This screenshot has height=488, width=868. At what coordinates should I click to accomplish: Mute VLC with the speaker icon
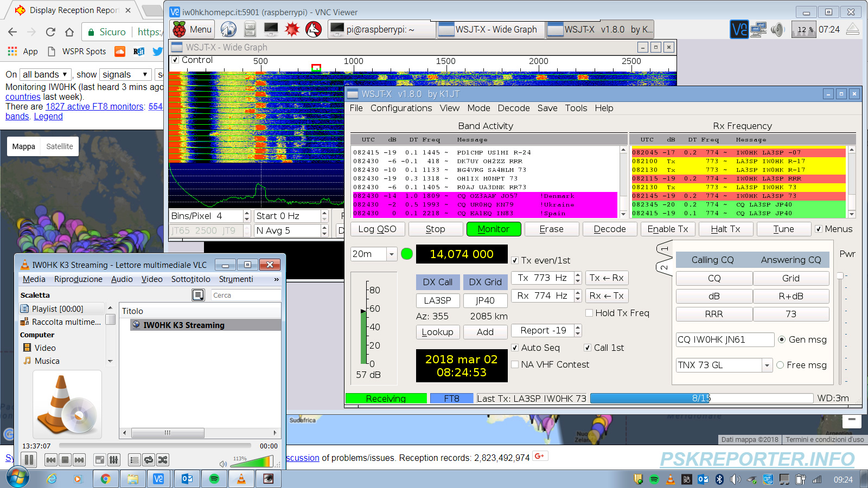point(222,464)
